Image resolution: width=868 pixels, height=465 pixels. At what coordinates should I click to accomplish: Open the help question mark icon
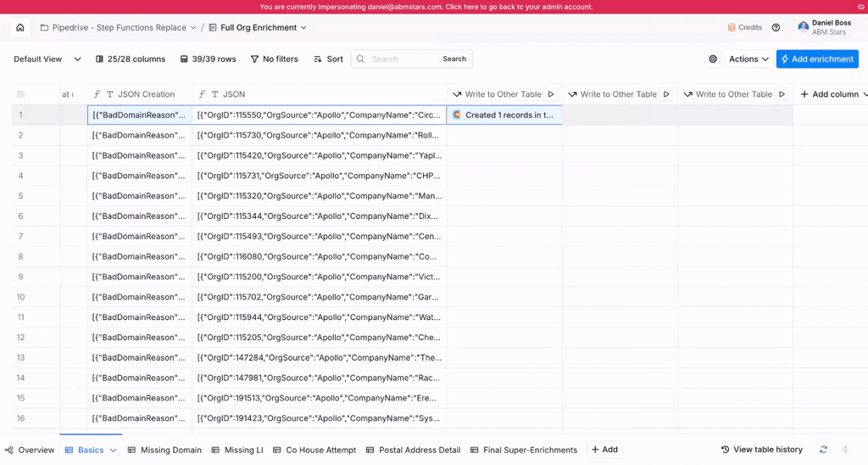(x=776, y=27)
